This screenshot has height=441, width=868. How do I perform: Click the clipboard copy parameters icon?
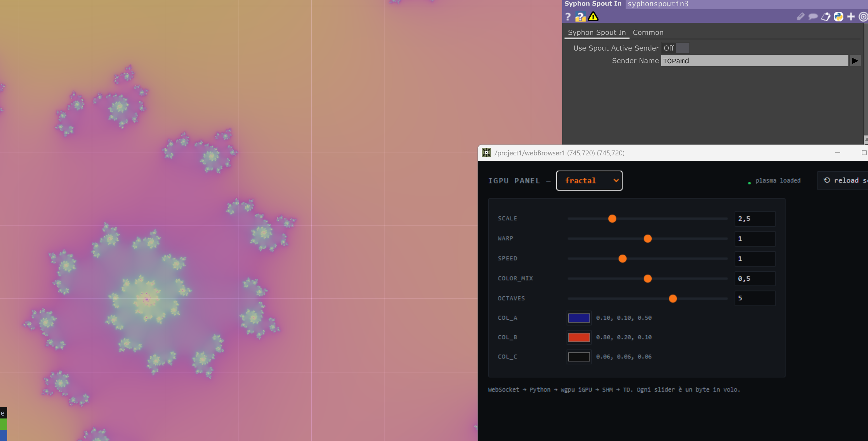pos(826,17)
